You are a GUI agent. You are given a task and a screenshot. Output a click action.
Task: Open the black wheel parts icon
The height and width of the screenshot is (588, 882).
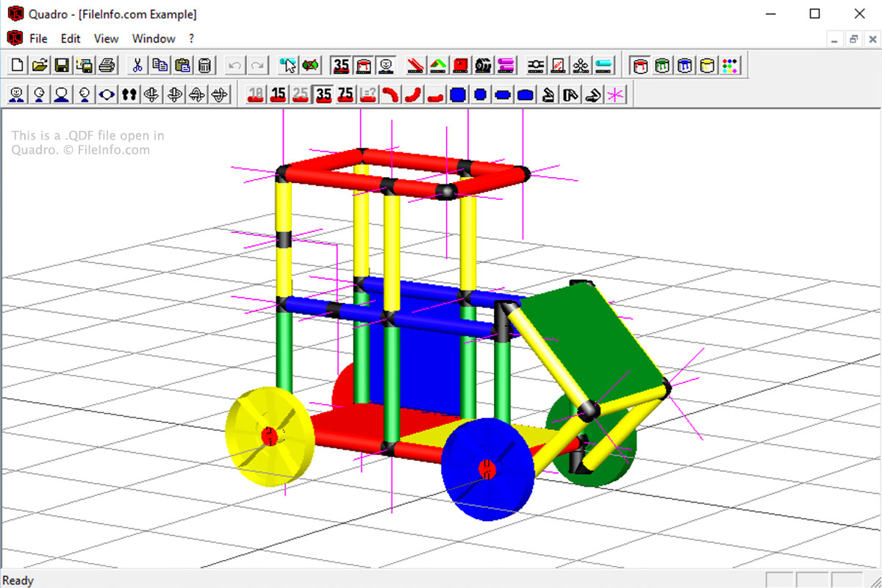pos(483,65)
